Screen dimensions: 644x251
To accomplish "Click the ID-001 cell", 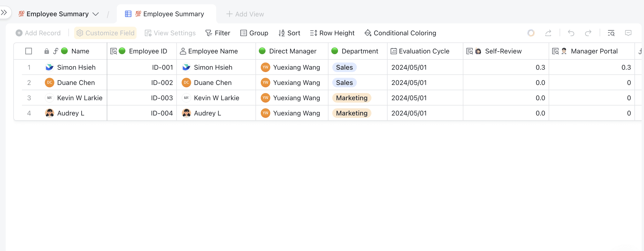I will click(x=142, y=67).
